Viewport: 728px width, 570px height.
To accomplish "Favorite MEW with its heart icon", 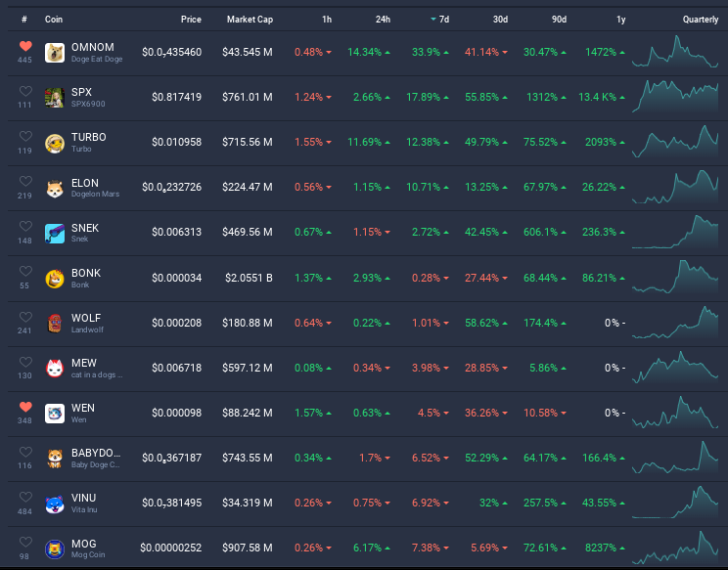I will coord(25,362).
